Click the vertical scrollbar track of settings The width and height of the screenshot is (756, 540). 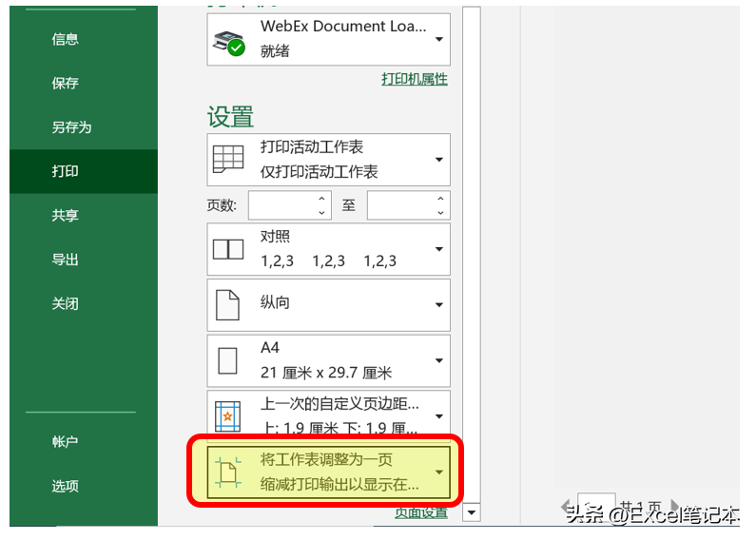471,255
